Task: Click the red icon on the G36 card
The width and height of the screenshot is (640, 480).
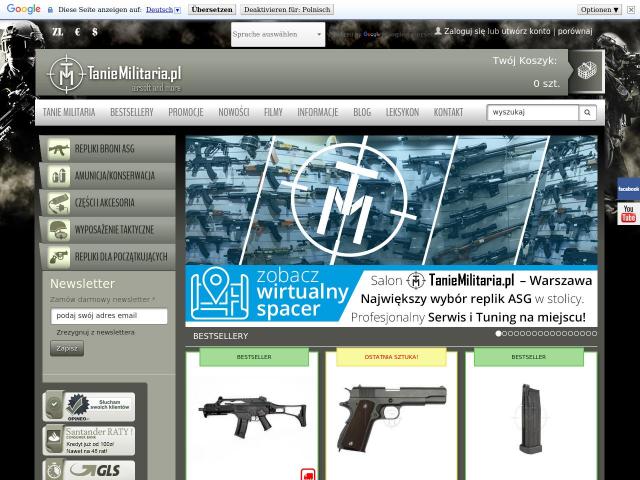Action: pyautogui.click(x=308, y=474)
